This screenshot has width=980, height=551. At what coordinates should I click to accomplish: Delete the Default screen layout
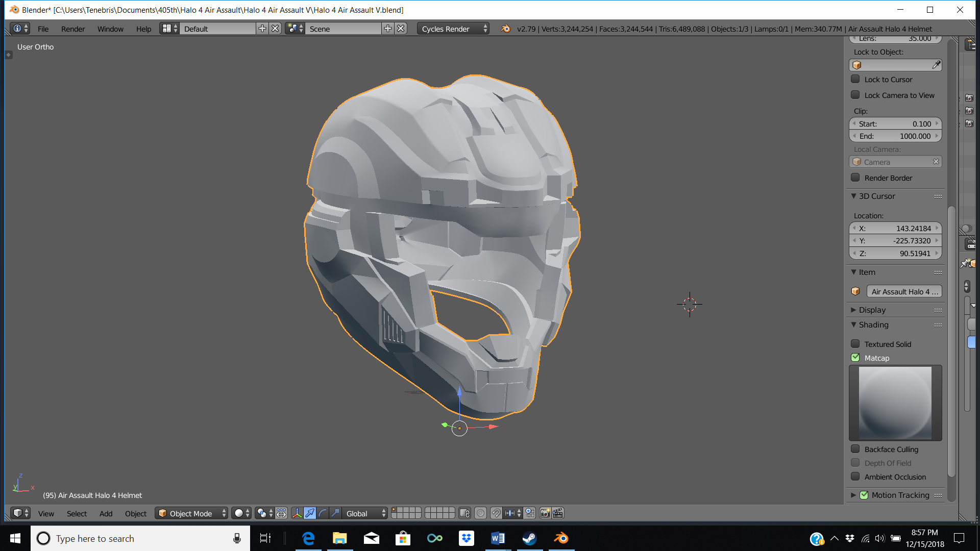coord(275,29)
